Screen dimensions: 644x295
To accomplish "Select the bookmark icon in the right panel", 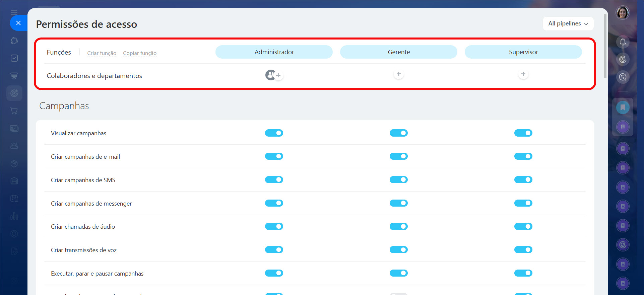I will (x=623, y=107).
